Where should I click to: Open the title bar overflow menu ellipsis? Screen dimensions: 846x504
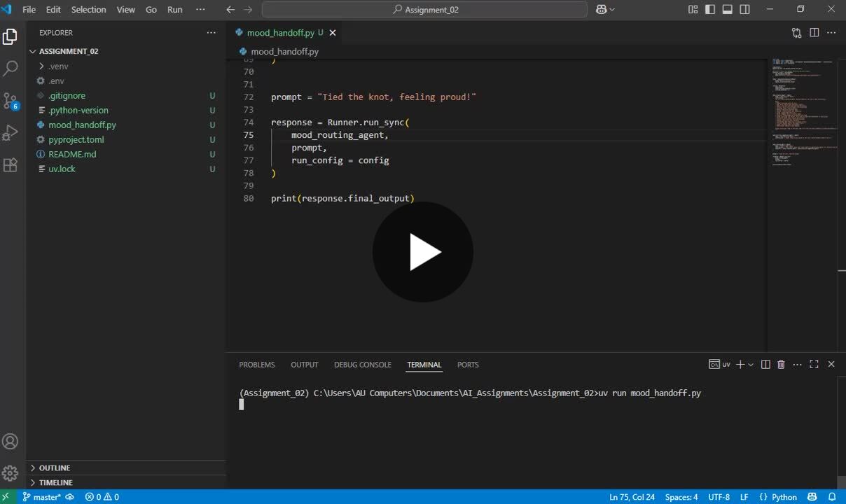pyautogui.click(x=200, y=10)
